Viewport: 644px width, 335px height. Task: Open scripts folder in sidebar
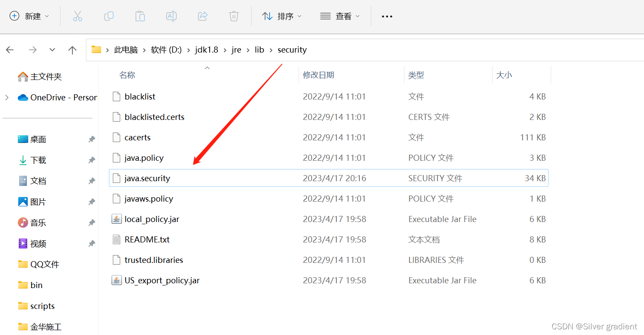tap(43, 306)
